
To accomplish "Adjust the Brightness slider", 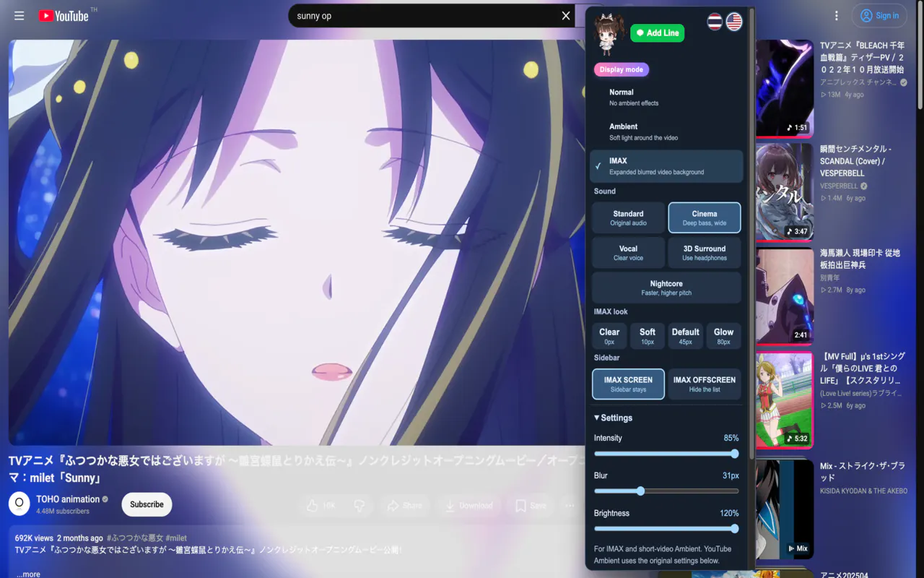I will tap(666, 529).
